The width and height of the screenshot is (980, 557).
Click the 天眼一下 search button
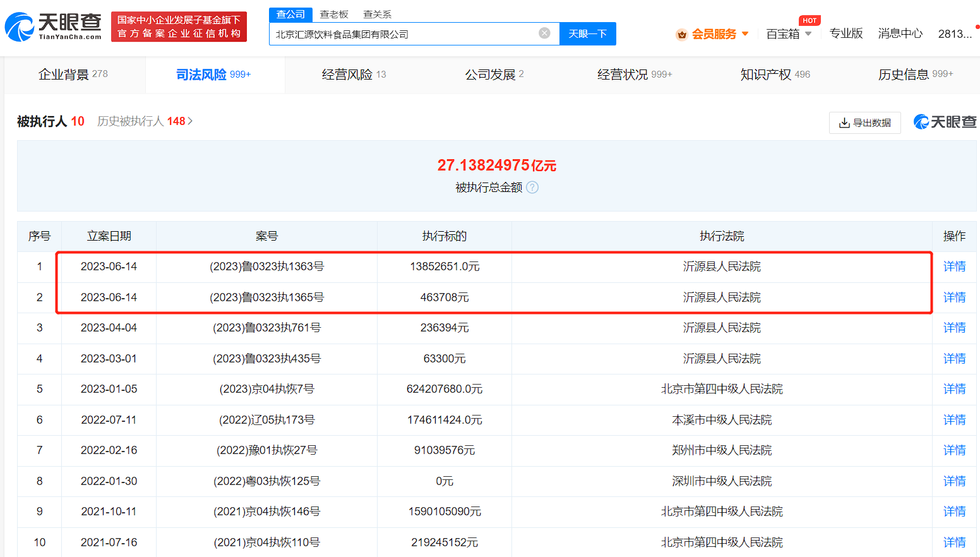tap(587, 33)
